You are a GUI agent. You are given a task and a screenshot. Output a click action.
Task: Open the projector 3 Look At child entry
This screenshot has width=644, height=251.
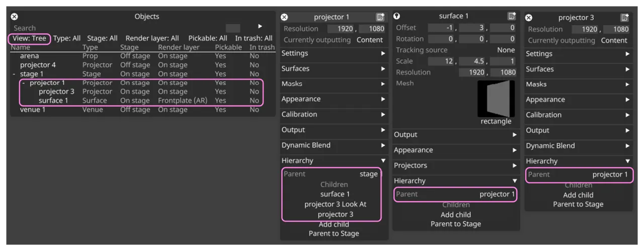335,204
